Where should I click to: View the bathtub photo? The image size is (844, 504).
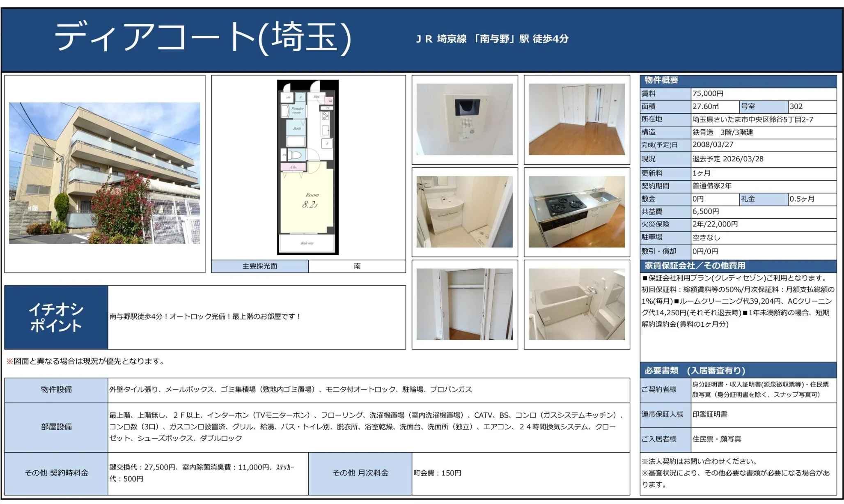(x=576, y=304)
